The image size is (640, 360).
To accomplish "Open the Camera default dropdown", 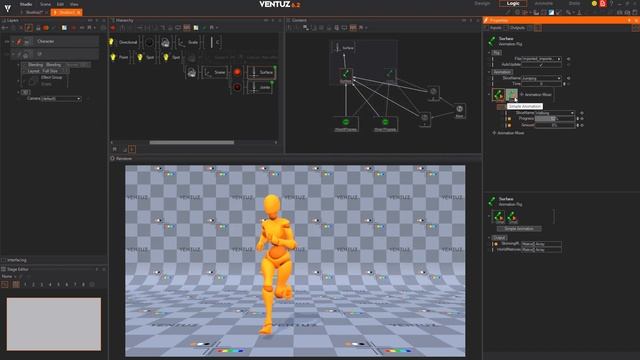I will 61,99.
